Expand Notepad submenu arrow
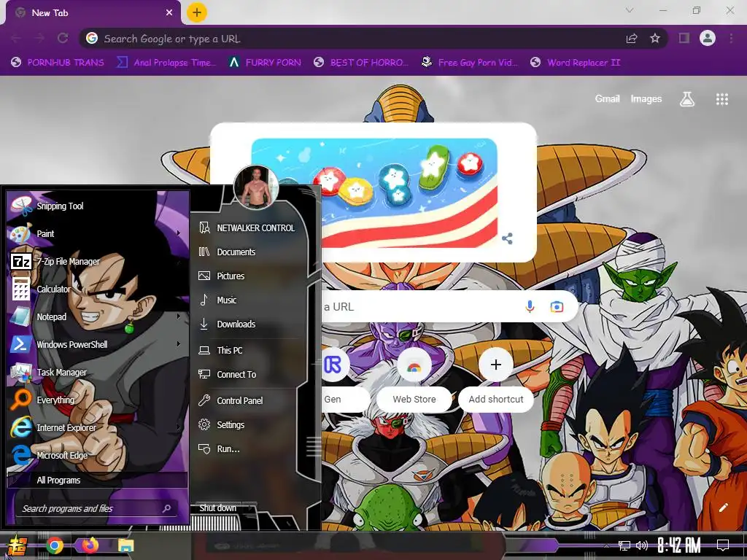747x560 pixels. [179, 316]
